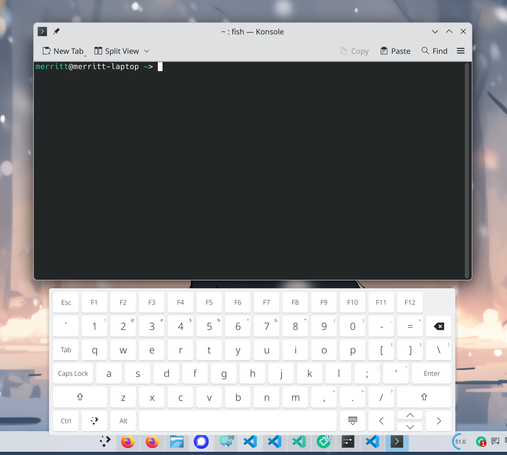Screen dimensions: 507x455
Task: Tap the letter a key
Action: click(109, 373)
